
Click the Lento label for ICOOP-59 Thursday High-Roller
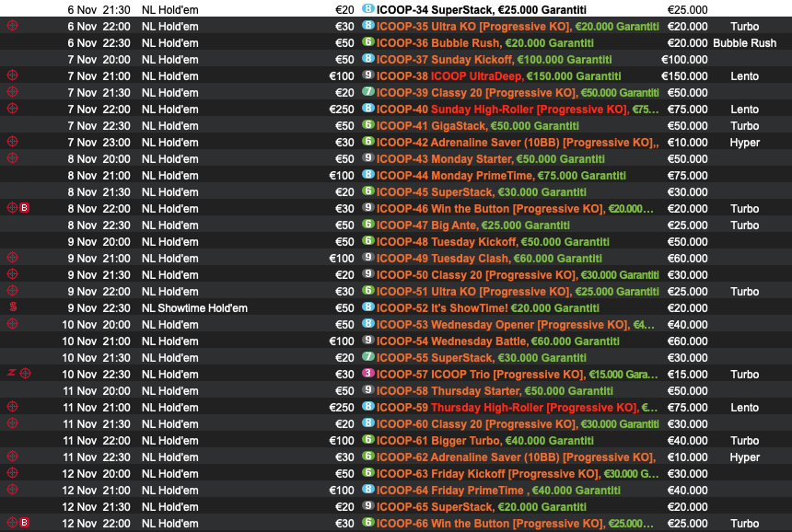pyautogui.click(x=744, y=408)
